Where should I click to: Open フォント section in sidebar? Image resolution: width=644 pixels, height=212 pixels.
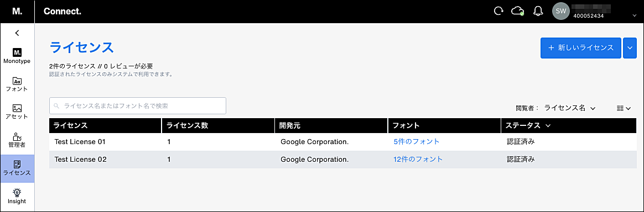17,84
